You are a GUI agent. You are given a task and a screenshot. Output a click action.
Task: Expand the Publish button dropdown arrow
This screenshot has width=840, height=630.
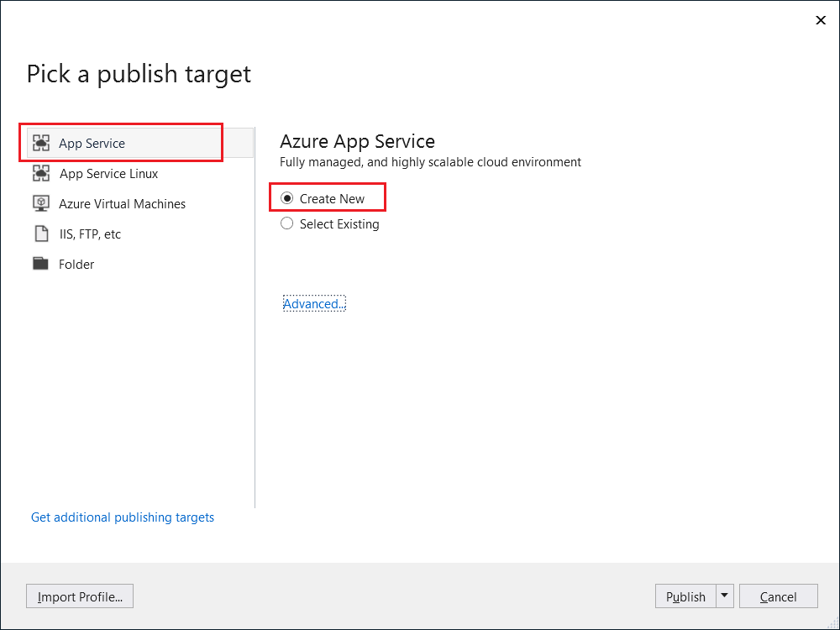point(724,596)
